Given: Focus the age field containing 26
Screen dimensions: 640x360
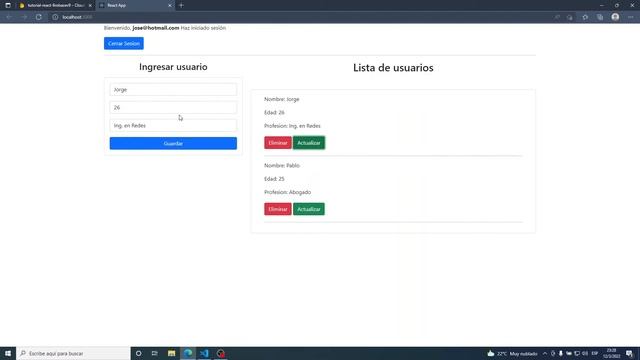Looking at the screenshot, I should point(173,107).
